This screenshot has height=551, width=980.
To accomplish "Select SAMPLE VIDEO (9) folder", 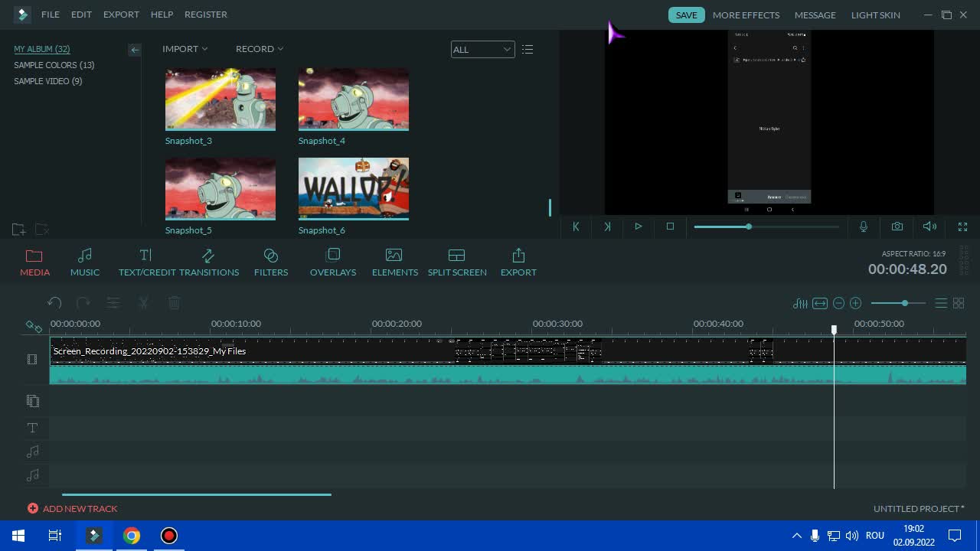I will [x=48, y=81].
